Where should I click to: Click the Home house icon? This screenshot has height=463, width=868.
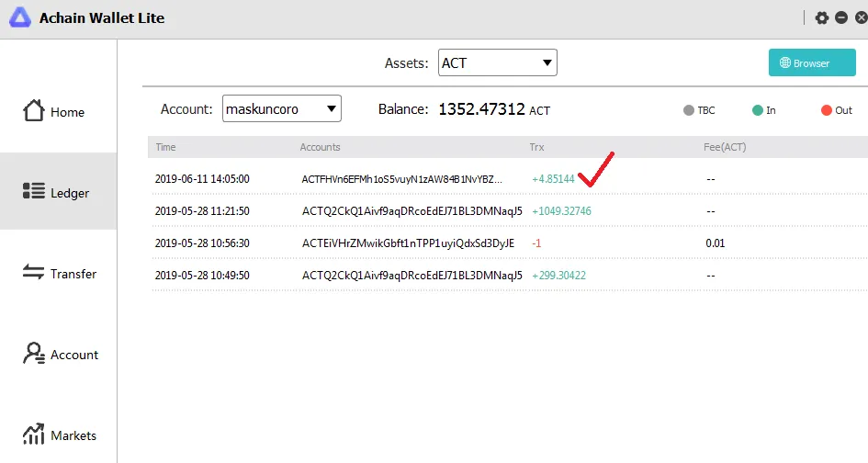coord(33,110)
